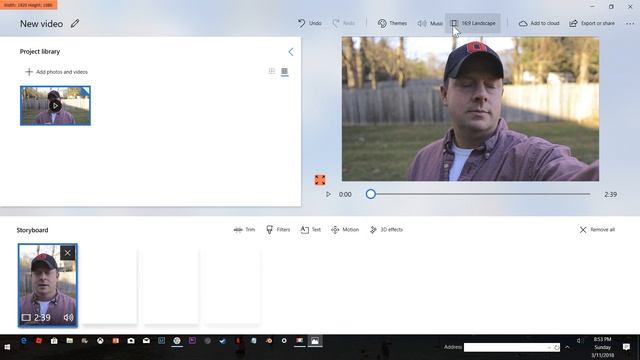Click the 0:00 current time label
640x360 pixels.
345,194
